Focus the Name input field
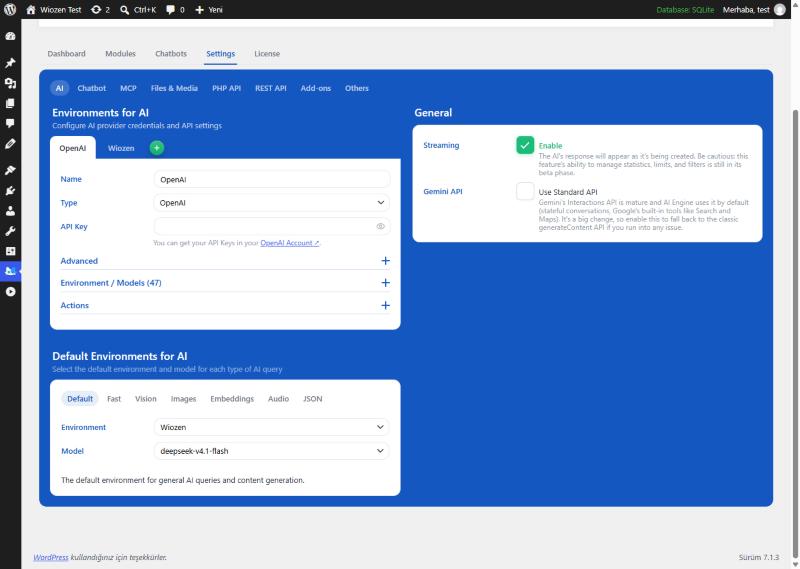Image resolution: width=800 pixels, height=569 pixels. (271, 179)
